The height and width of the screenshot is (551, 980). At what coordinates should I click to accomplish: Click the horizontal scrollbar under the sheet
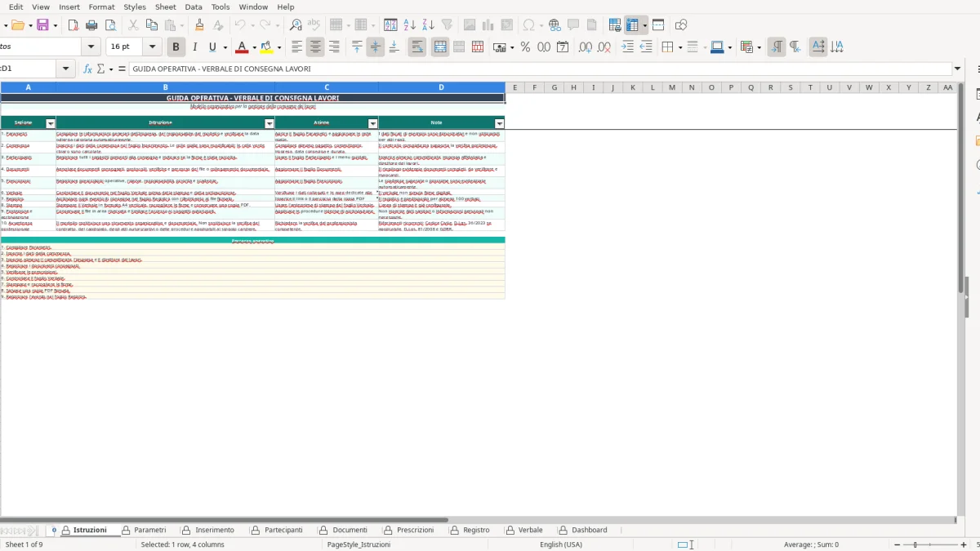point(225,520)
